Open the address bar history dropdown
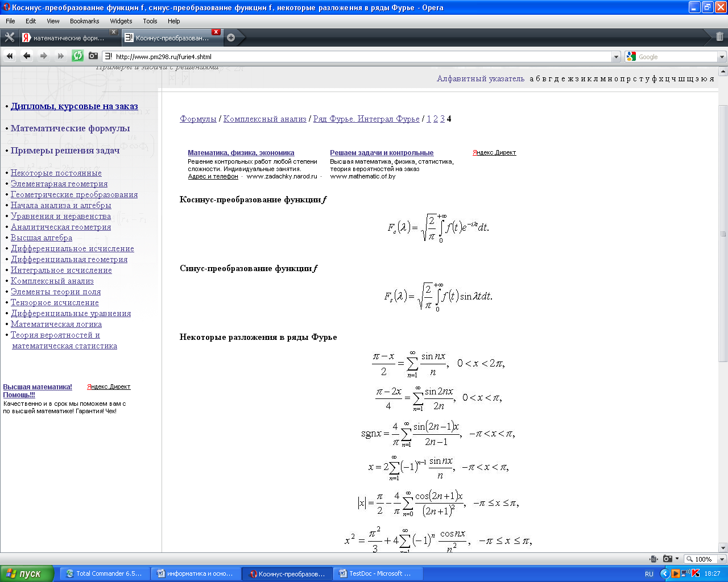 coord(616,57)
